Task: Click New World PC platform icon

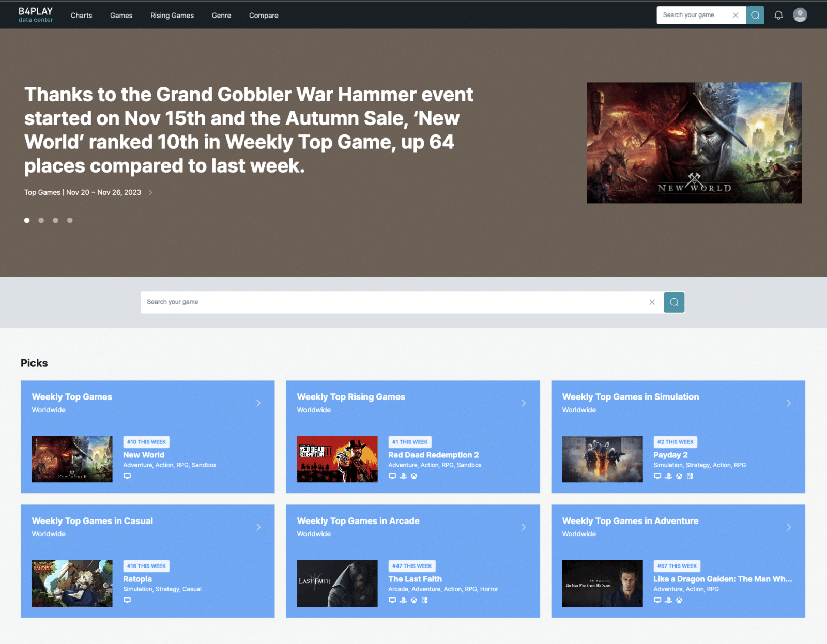Action: coord(127,476)
